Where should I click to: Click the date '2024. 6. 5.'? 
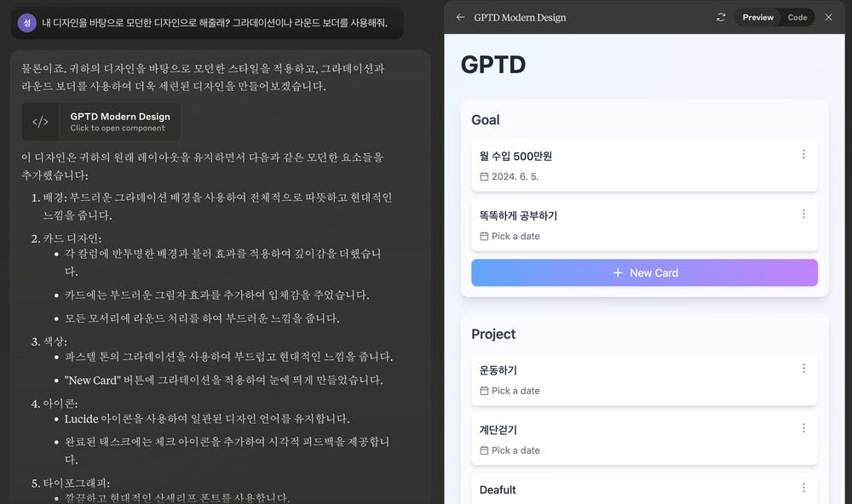click(x=515, y=176)
